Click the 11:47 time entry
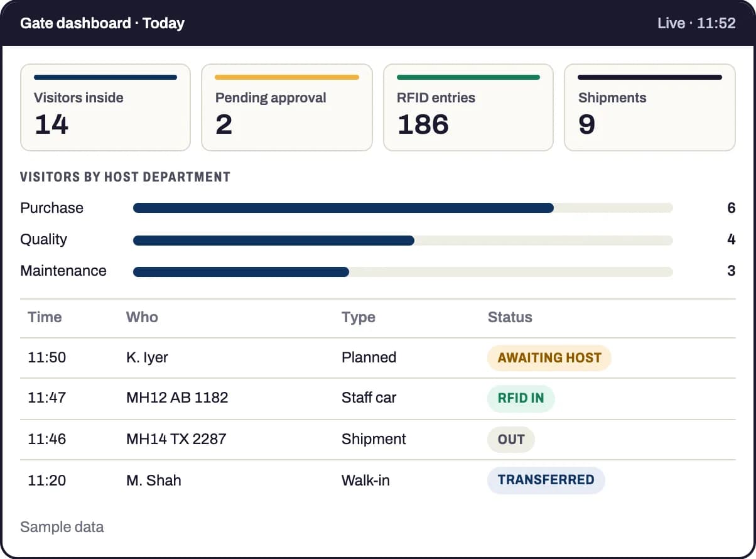This screenshot has width=756, height=559. 47,398
